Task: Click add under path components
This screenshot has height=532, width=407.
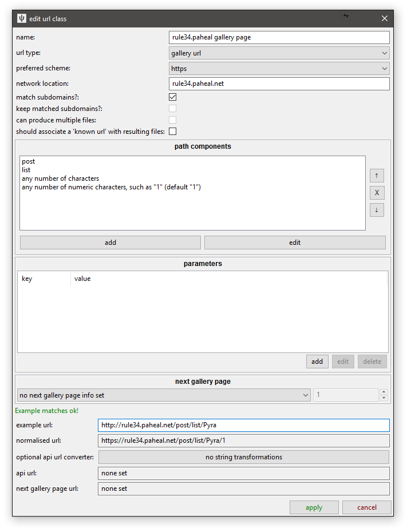Action: 110,243
